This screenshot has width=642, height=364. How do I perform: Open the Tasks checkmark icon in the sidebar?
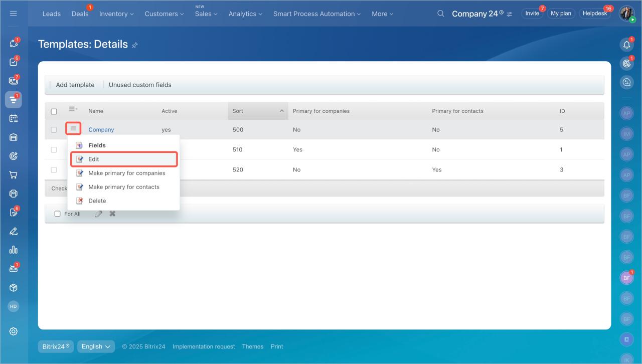point(14,62)
